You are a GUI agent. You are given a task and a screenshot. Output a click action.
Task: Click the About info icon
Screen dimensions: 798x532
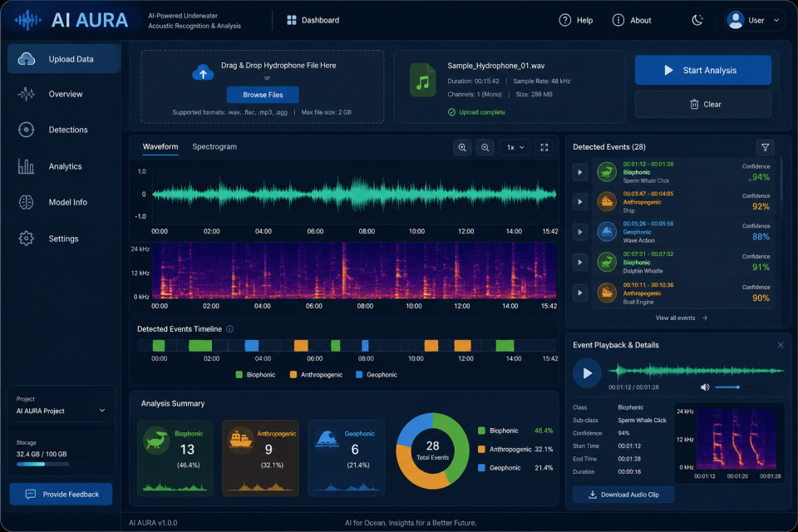click(x=618, y=20)
